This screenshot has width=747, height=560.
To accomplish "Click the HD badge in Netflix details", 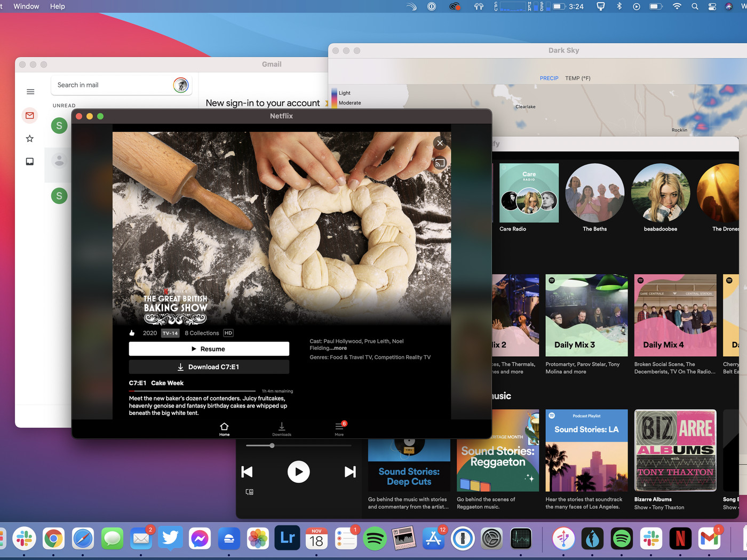I will (228, 333).
